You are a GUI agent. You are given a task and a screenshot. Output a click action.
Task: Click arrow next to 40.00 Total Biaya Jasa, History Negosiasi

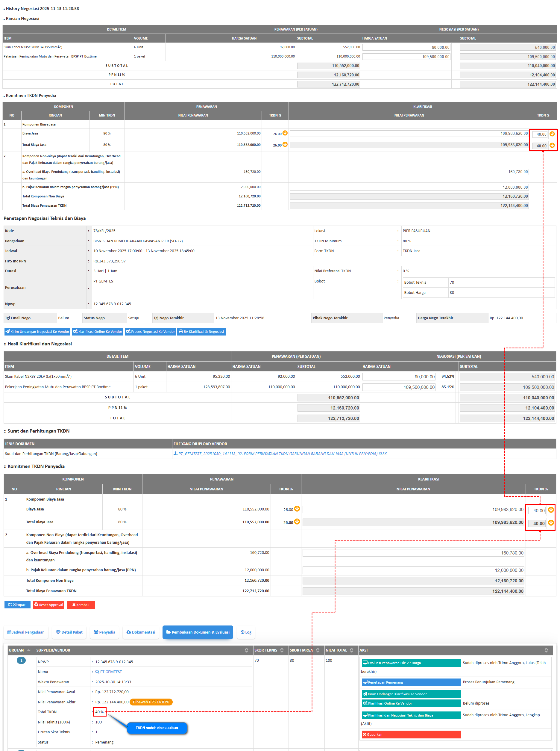552,145
